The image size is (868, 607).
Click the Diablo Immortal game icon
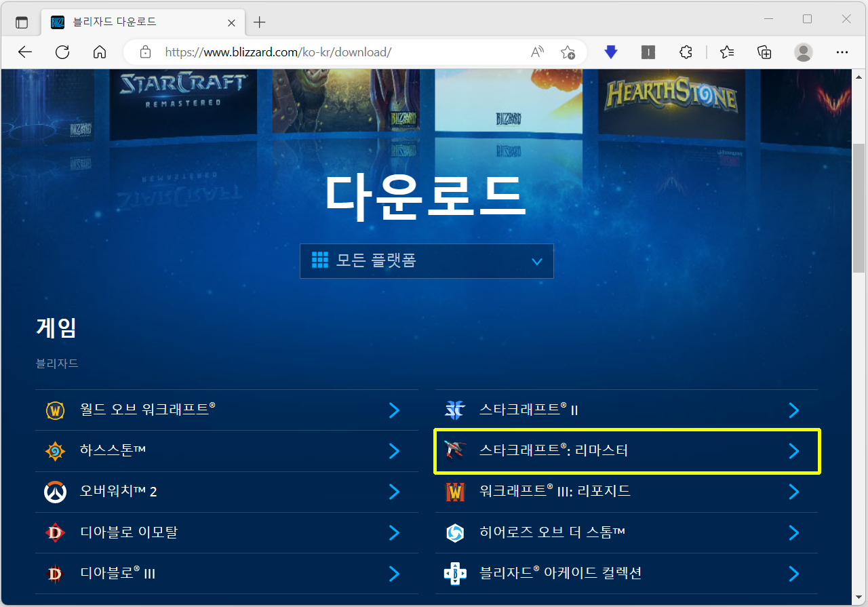[x=55, y=532]
